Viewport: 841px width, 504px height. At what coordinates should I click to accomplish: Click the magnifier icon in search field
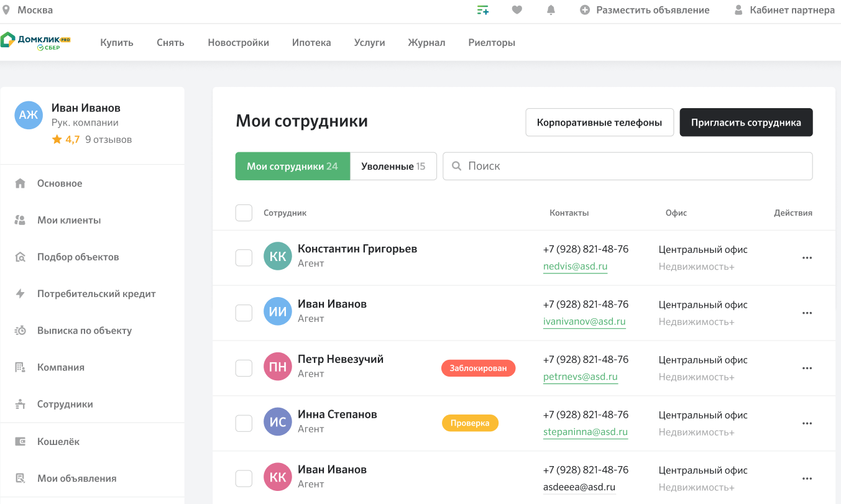456,166
